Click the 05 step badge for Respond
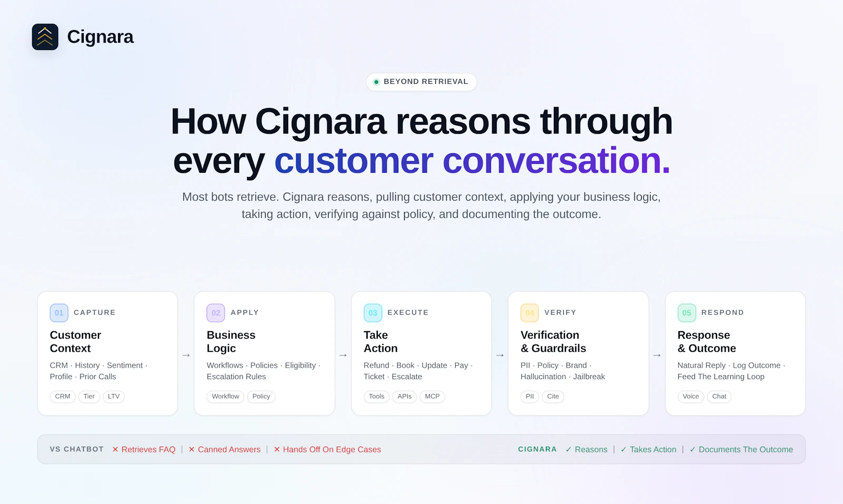This screenshot has height=504, width=843. (x=687, y=313)
